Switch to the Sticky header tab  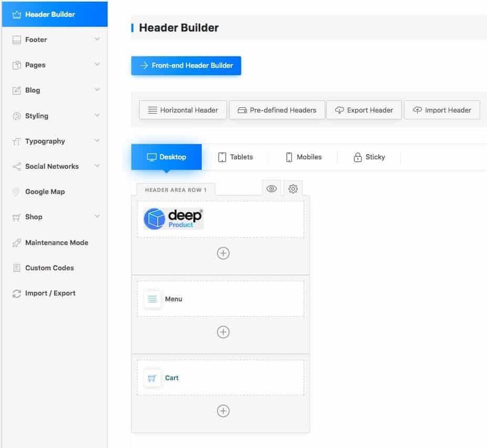(369, 157)
